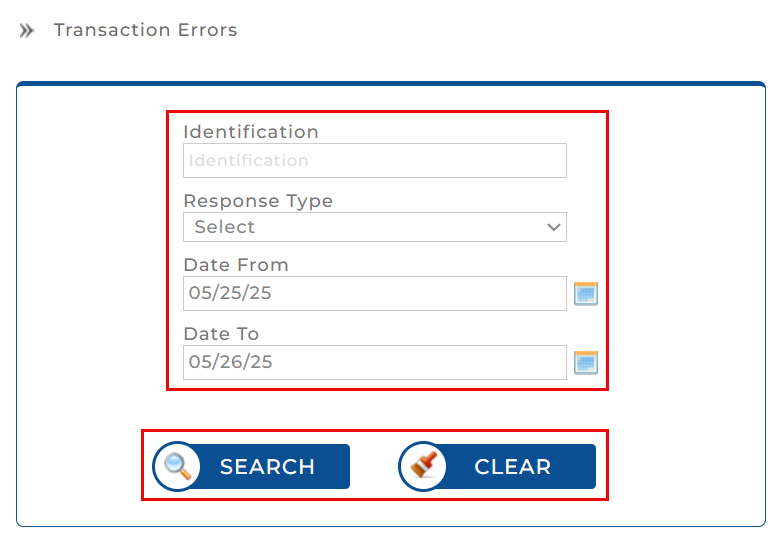The height and width of the screenshot is (537, 780).
Task: Open the Date From calendar picker icon
Action: pos(585,293)
